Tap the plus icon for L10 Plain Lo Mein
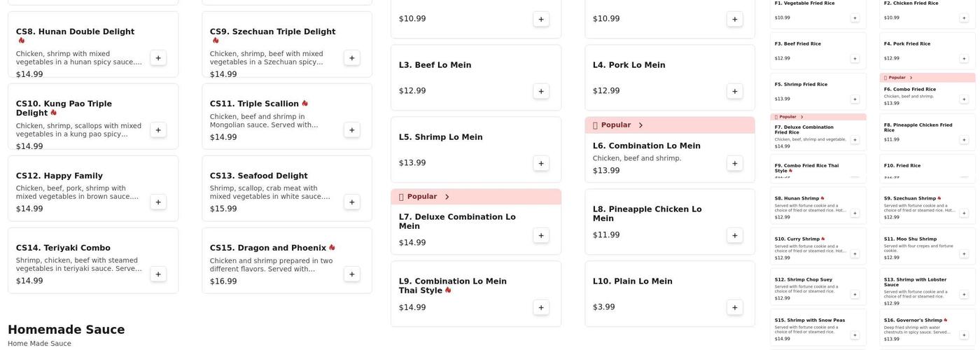Screen dimensions: 980x350 (735, 307)
